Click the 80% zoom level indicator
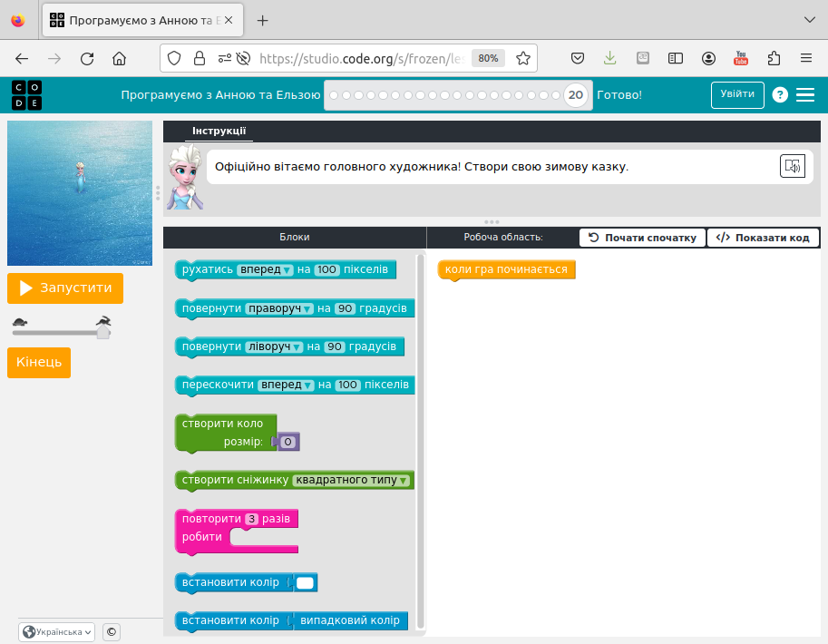828x644 pixels. coord(488,58)
